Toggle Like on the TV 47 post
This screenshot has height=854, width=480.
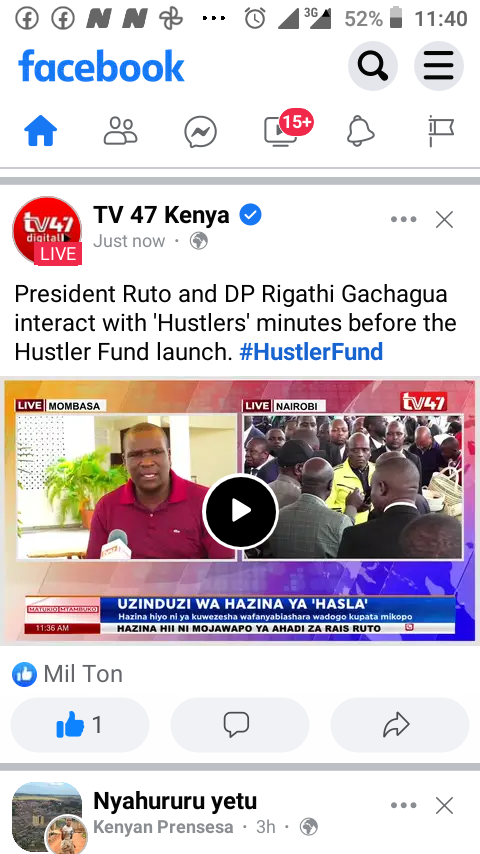80,725
